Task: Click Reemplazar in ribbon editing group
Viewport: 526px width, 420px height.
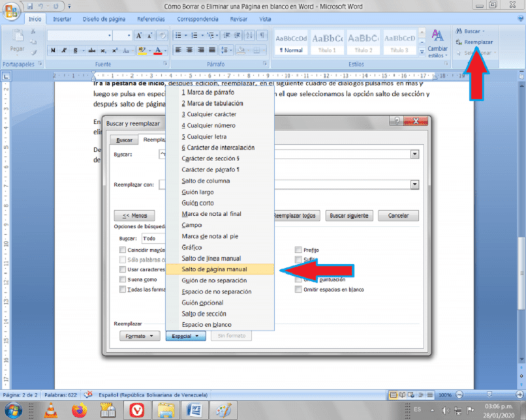Action: point(474,42)
